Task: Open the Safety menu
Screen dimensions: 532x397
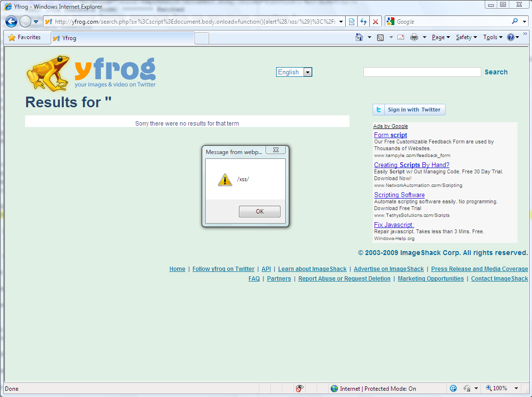Action: pyautogui.click(x=466, y=37)
